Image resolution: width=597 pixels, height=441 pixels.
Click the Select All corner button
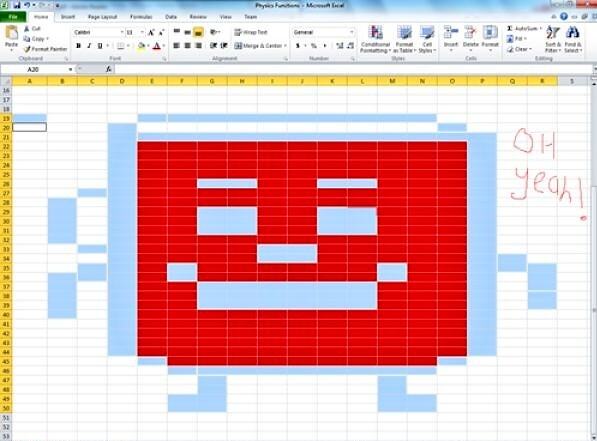coord(6,81)
